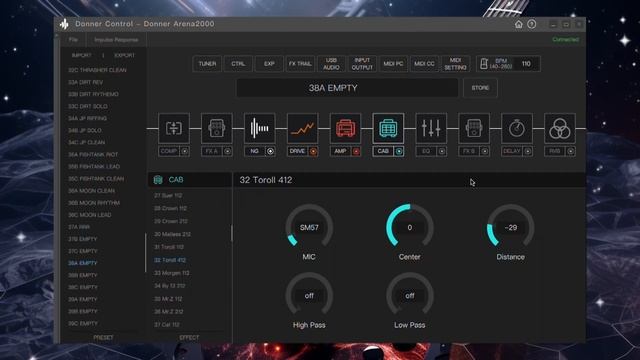
Task: Select cabinet 32 Toroll 412 in list
Action: [x=170, y=260]
